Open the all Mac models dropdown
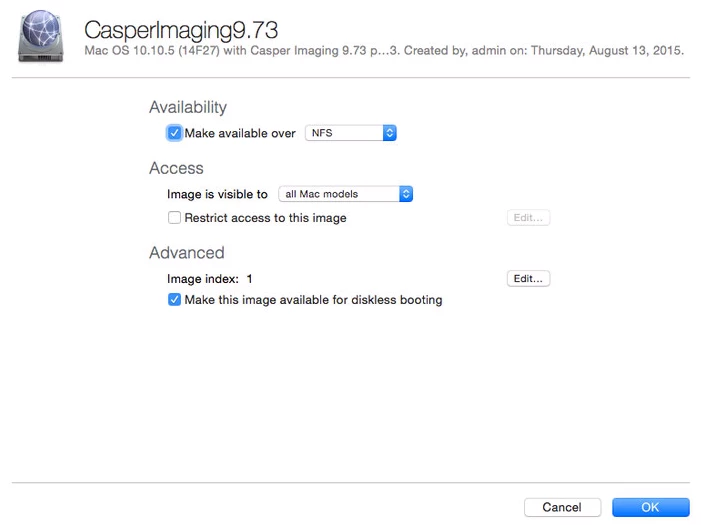The height and width of the screenshot is (525, 701). point(345,194)
